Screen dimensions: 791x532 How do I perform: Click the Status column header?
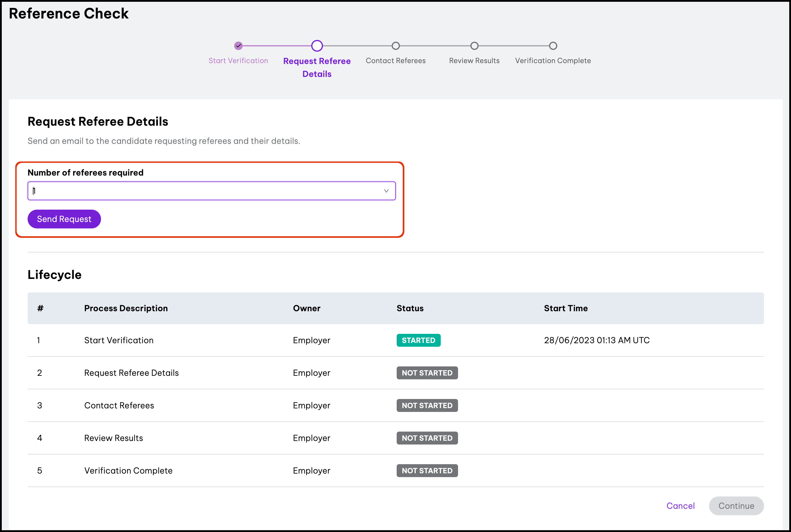click(x=410, y=308)
